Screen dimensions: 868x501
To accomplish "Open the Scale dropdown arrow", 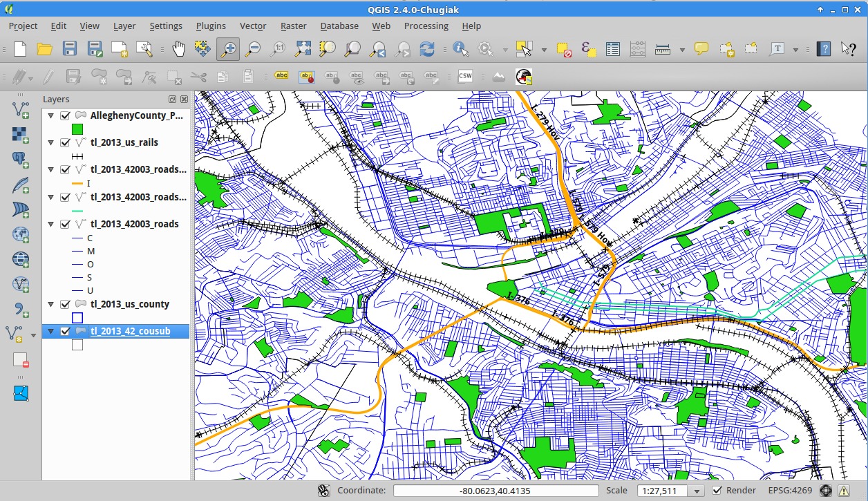I will [697, 491].
